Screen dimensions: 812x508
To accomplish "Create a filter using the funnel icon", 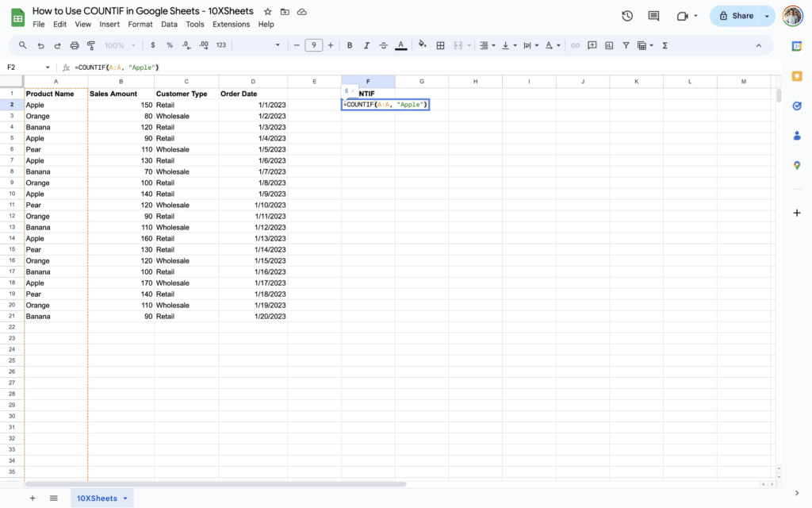I will pyautogui.click(x=626, y=45).
